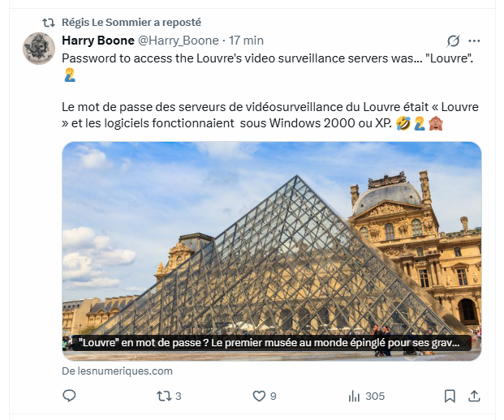Click the Grok circle icon
This screenshot has width=504, height=420.
pyautogui.click(x=454, y=41)
